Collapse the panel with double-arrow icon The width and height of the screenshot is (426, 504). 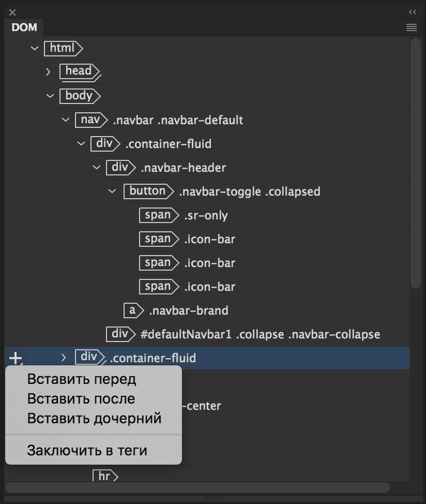point(412,12)
